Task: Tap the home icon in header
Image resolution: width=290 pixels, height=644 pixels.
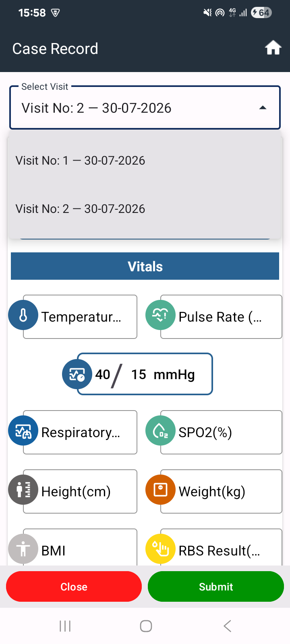Action: pyautogui.click(x=273, y=48)
